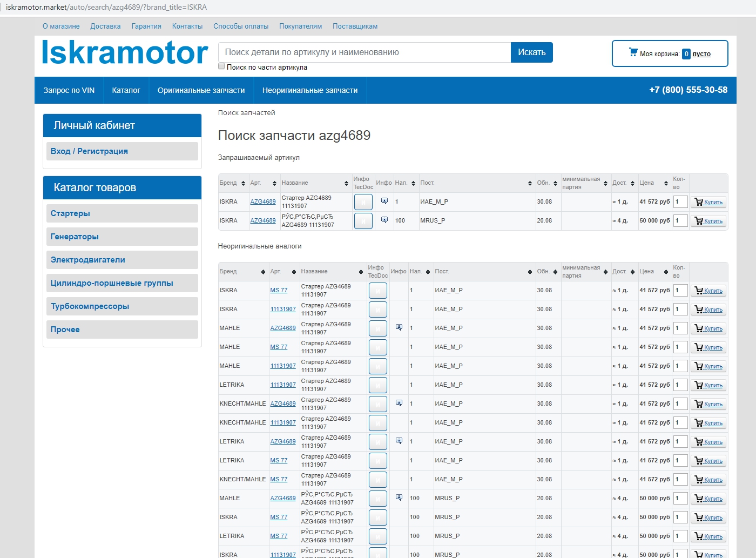
Task: Open the Электродвигатели catalog category
Action: point(122,260)
